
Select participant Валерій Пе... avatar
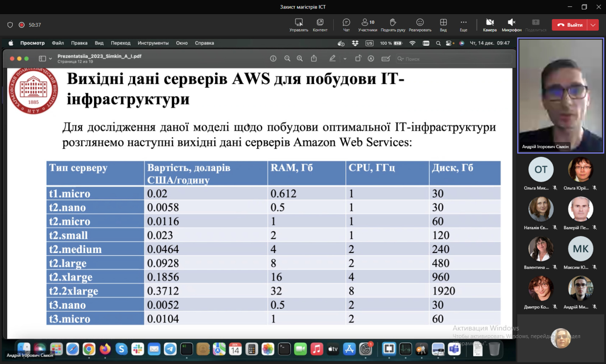(x=581, y=209)
